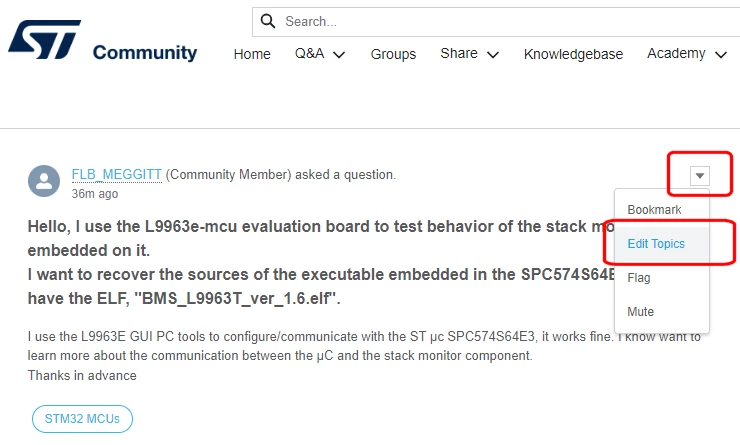Image resolution: width=740 pixels, height=445 pixels.
Task: Click the FLB_MEGGITT user avatar icon
Action: point(44,181)
